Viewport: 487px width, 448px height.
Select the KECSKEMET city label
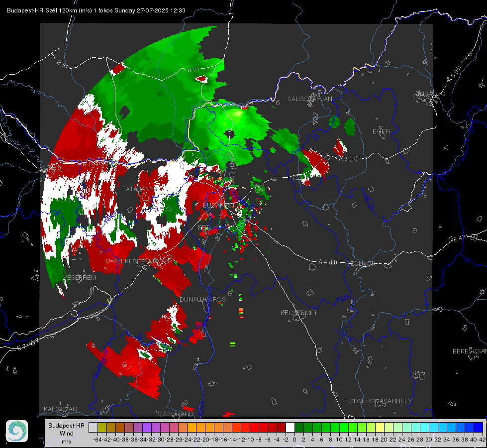click(299, 313)
